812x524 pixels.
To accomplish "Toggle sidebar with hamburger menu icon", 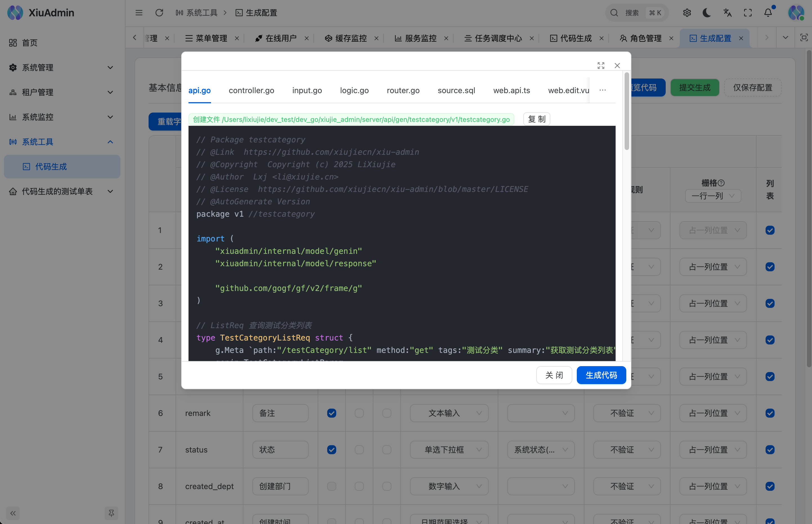I will 139,13.
